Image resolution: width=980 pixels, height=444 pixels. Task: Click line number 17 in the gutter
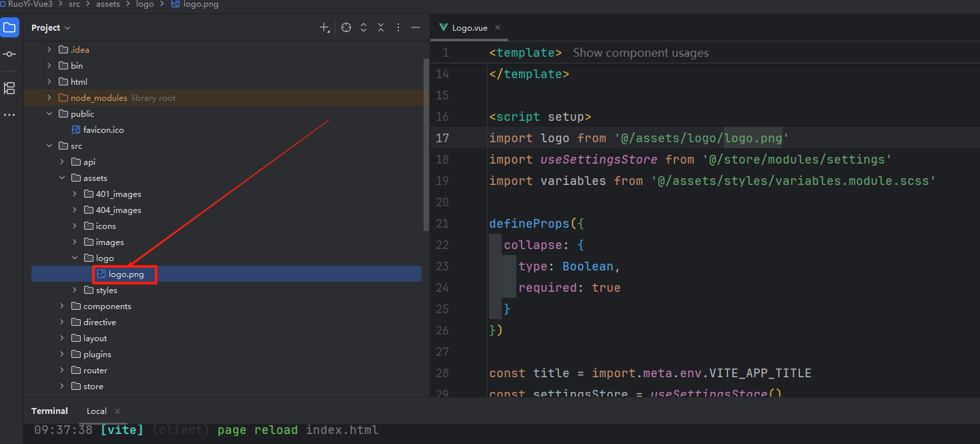tap(442, 138)
